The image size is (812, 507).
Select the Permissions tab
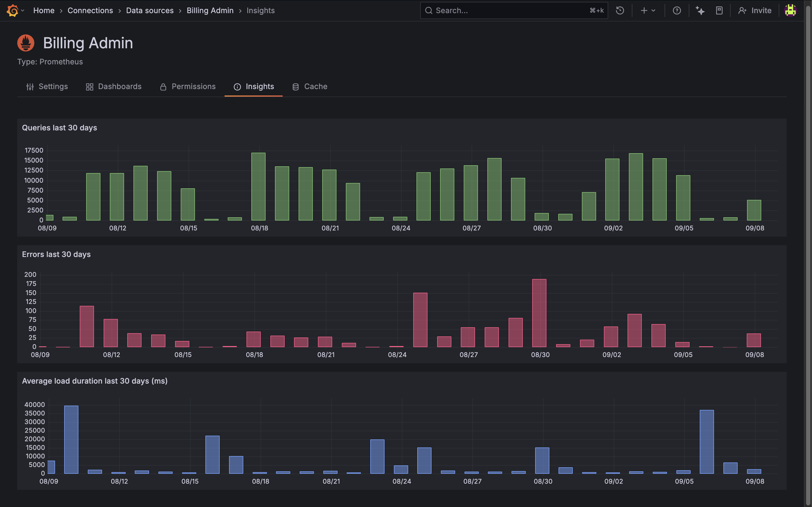188,86
